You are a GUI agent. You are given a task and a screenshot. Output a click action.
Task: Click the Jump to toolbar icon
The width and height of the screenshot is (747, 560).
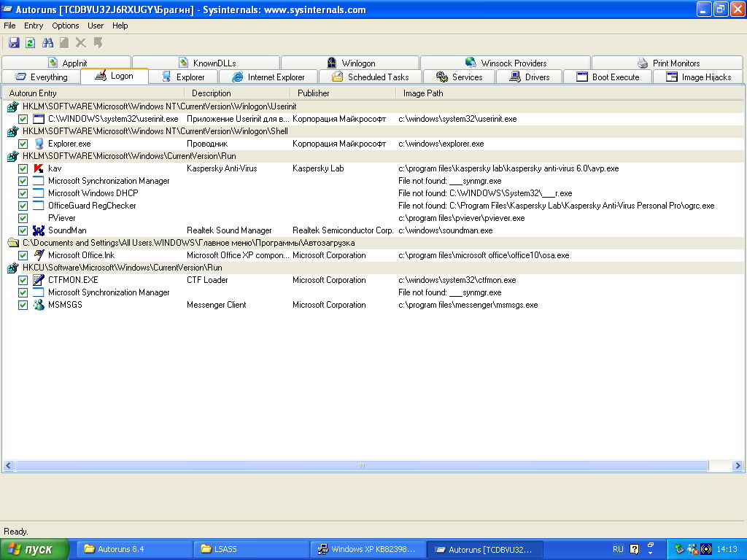98,43
